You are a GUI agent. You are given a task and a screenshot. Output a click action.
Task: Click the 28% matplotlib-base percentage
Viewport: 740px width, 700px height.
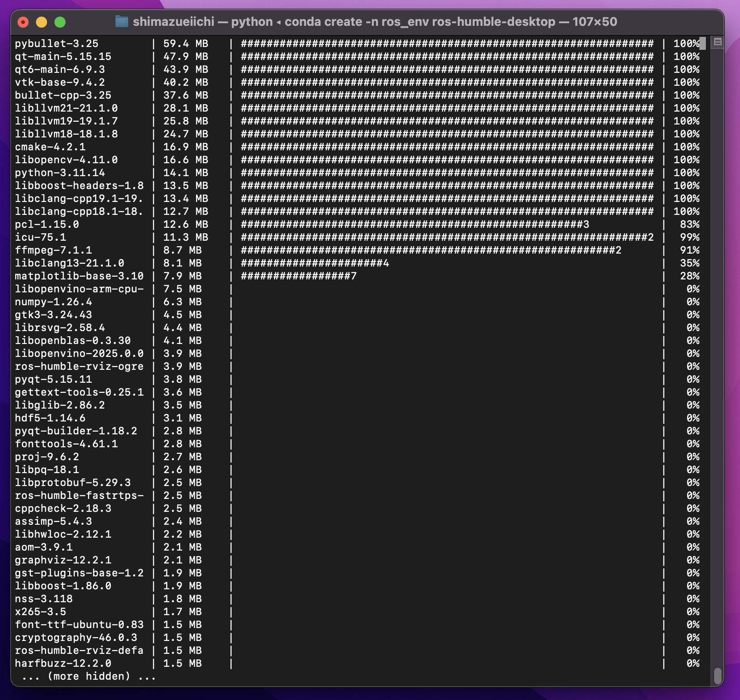pyautogui.click(x=690, y=276)
